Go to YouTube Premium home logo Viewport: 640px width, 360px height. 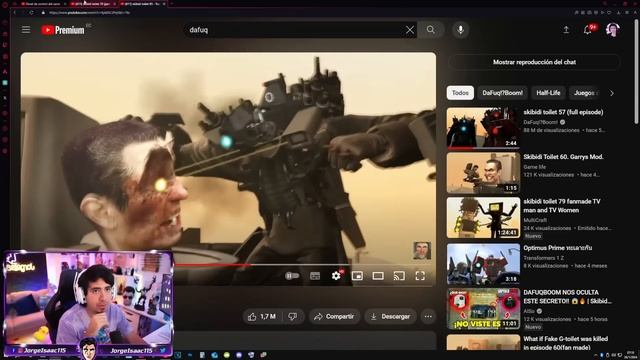pyautogui.click(x=63, y=30)
